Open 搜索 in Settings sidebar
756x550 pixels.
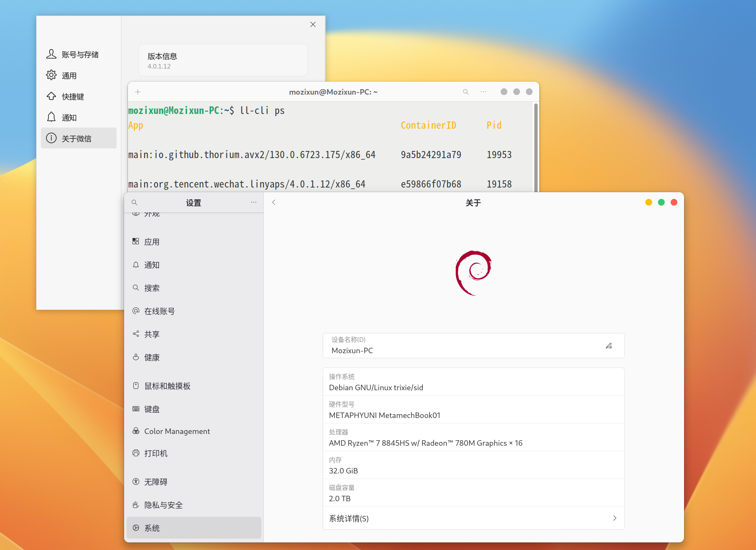tap(194, 288)
